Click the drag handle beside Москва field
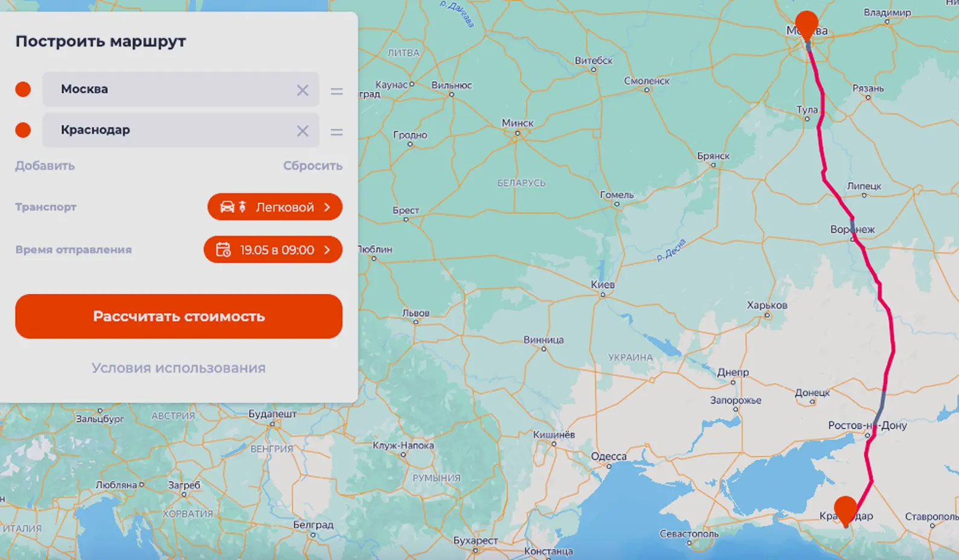959x560 pixels. tap(336, 91)
